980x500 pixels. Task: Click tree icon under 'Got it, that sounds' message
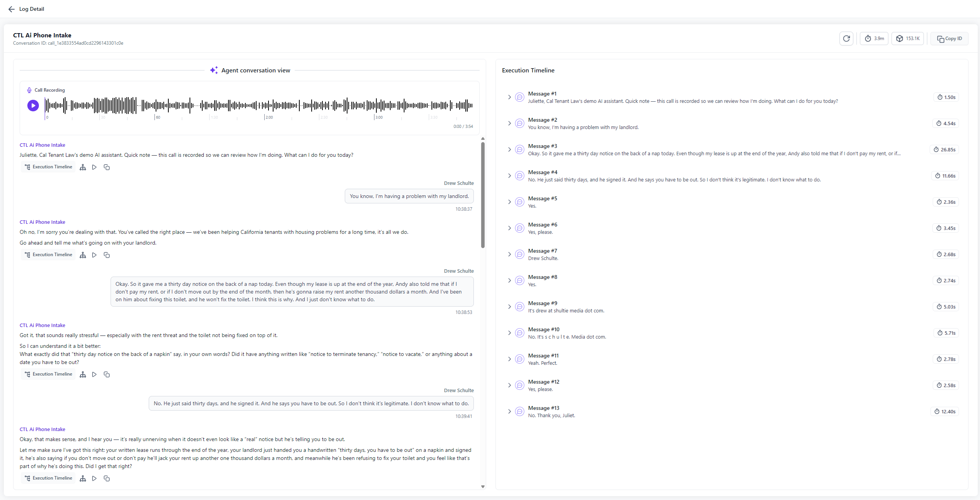(x=82, y=374)
